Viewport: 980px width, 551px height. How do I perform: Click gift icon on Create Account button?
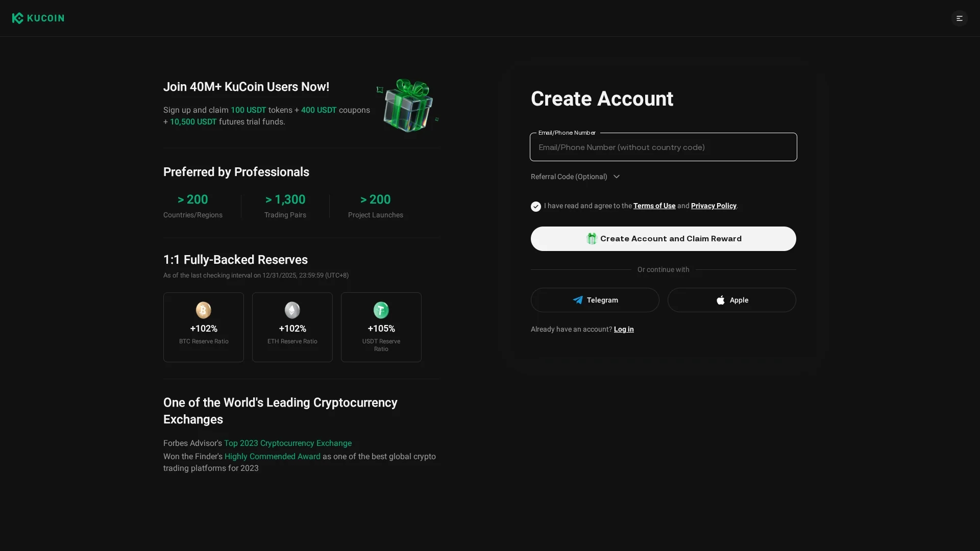pyautogui.click(x=592, y=238)
